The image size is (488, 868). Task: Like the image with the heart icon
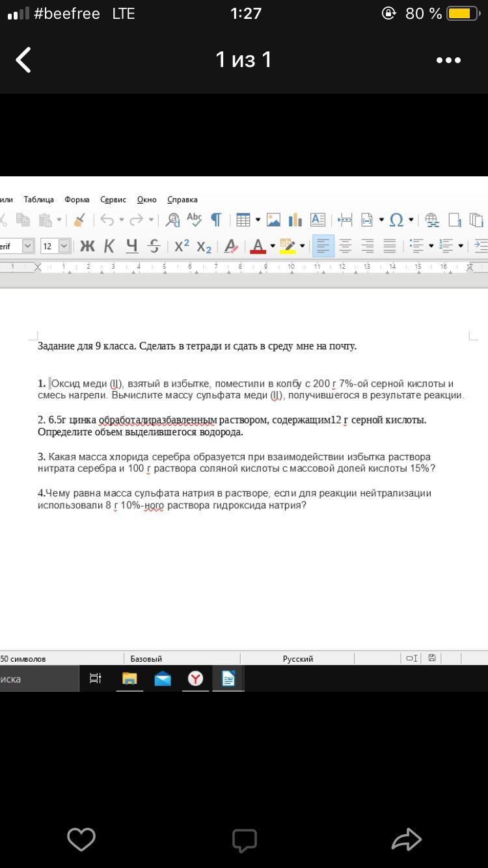pyautogui.click(x=81, y=839)
